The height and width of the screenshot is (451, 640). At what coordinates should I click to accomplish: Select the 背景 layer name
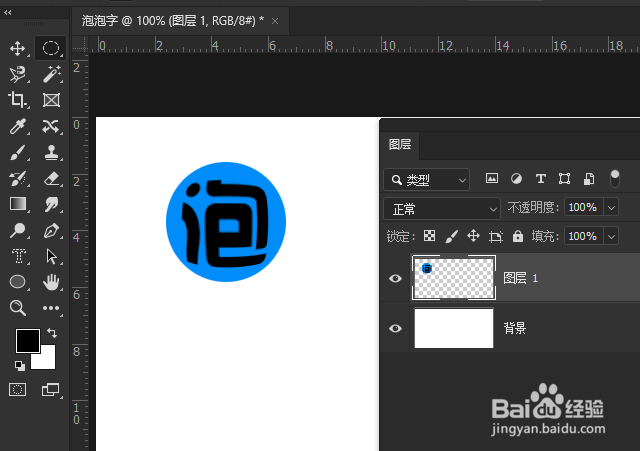coord(514,328)
